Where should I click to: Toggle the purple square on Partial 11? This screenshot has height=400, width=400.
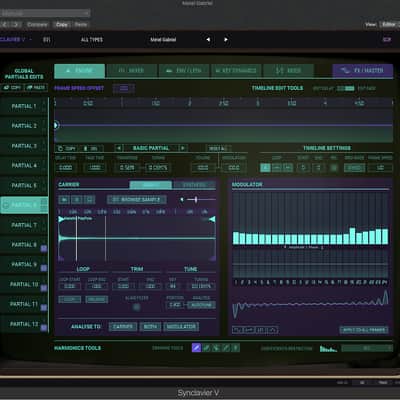[x=44, y=308]
